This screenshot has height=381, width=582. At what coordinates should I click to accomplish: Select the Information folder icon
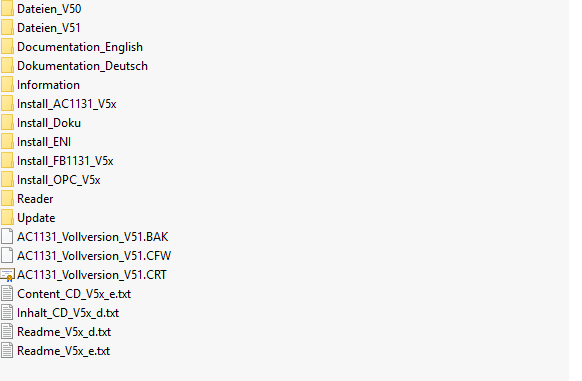point(7,85)
